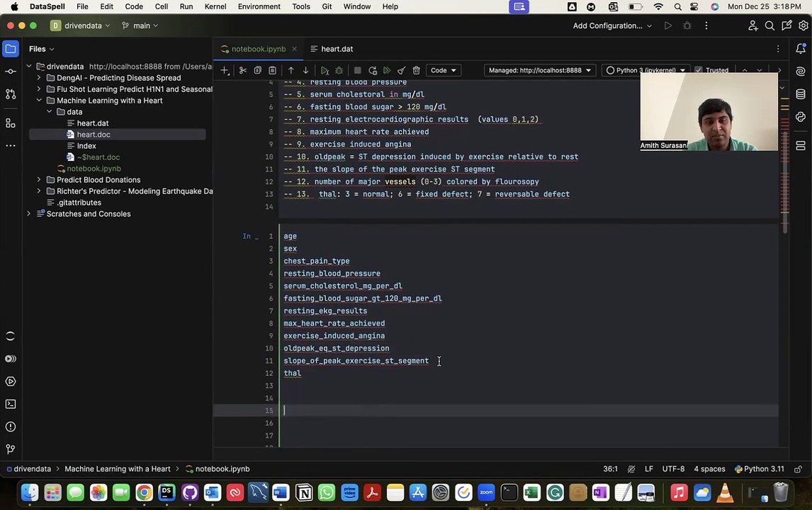
Task: Collapse Machine Learning with a Heart folder
Action: coord(39,101)
